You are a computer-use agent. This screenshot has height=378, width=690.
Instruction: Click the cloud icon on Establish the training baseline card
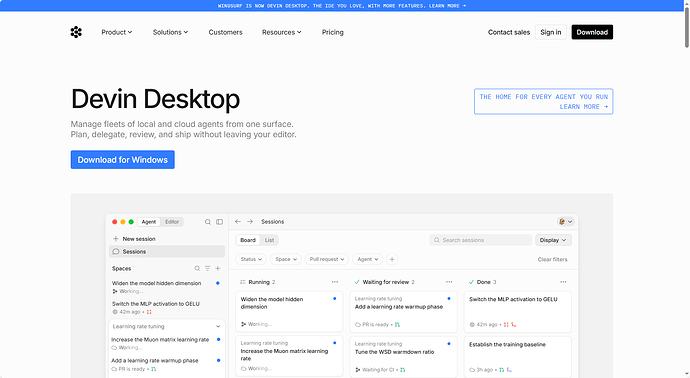click(472, 370)
